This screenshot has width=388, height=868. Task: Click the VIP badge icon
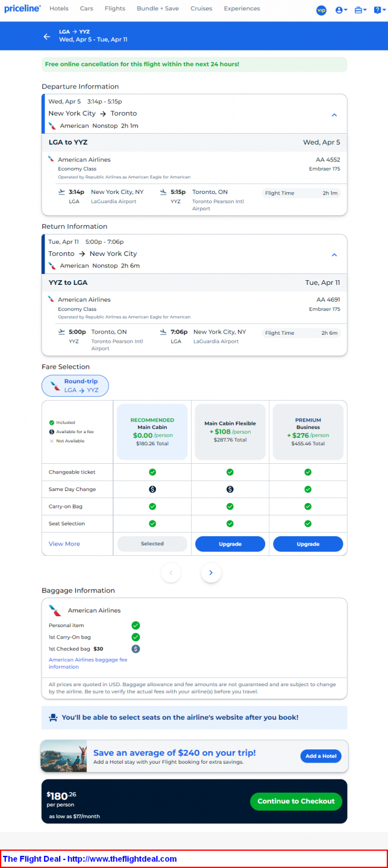[321, 10]
